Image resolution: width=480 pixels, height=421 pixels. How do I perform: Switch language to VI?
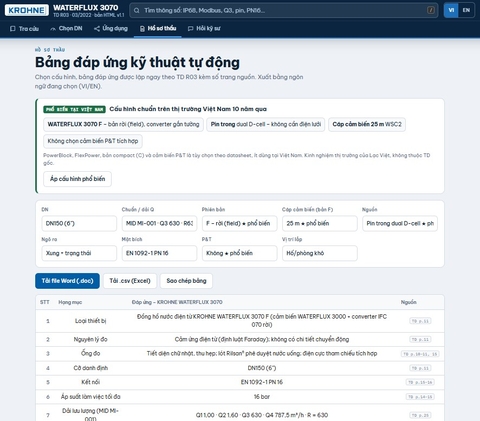(451, 10)
